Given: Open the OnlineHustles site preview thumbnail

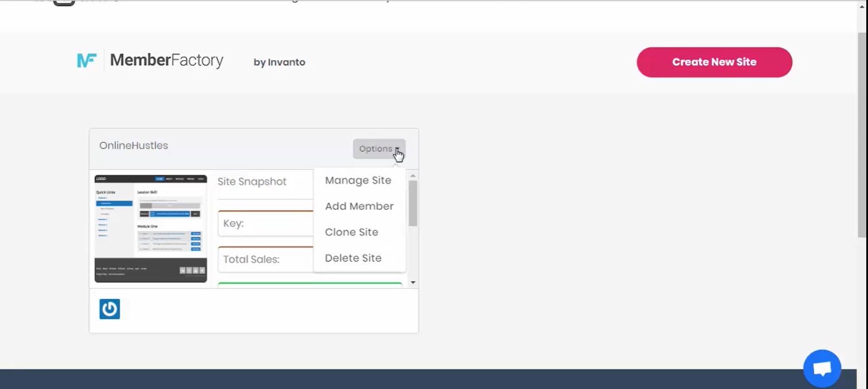Looking at the screenshot, I should point(151,229).
